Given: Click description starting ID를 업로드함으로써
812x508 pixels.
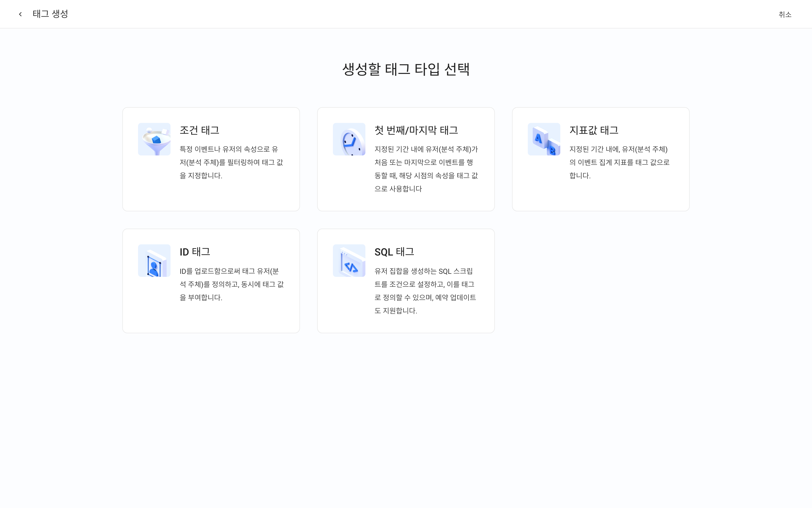Looking at the screenshot, I should [232, 284].
